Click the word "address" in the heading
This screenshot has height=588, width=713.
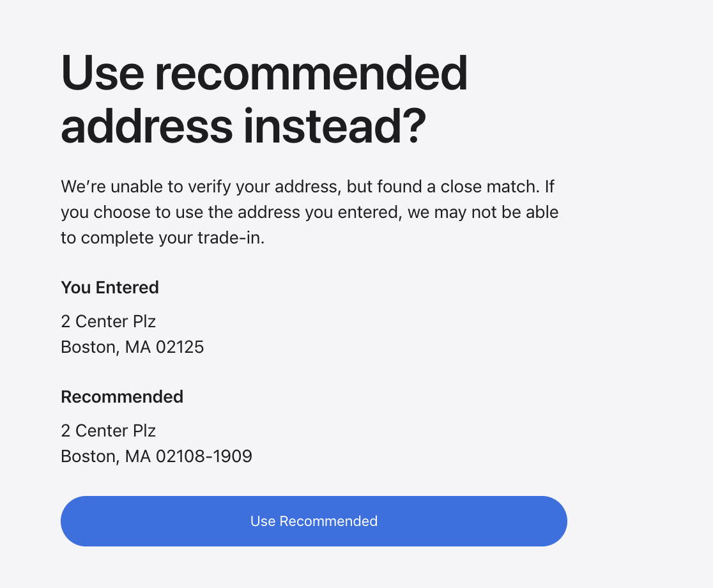click(146, 125)
